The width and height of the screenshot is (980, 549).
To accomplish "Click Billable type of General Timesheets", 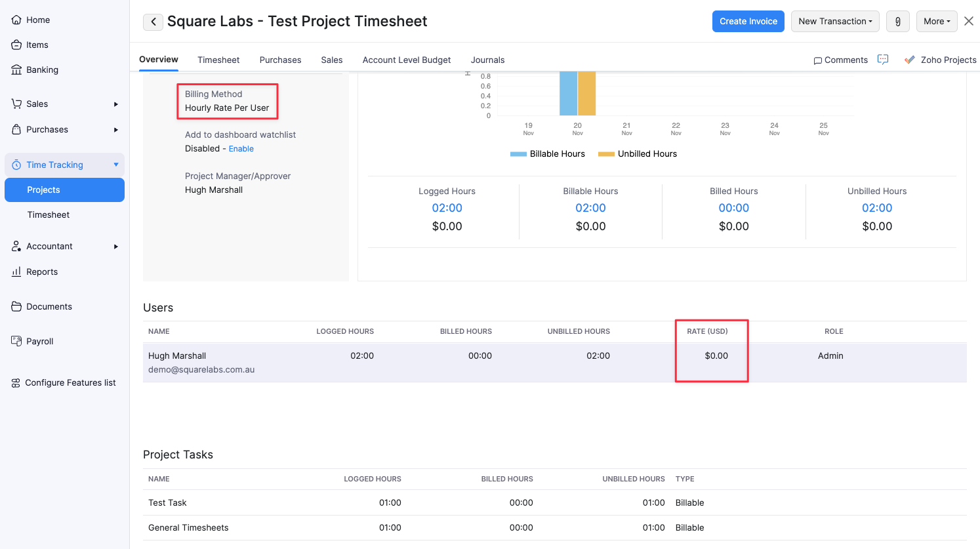I will [x=690, y=527].
